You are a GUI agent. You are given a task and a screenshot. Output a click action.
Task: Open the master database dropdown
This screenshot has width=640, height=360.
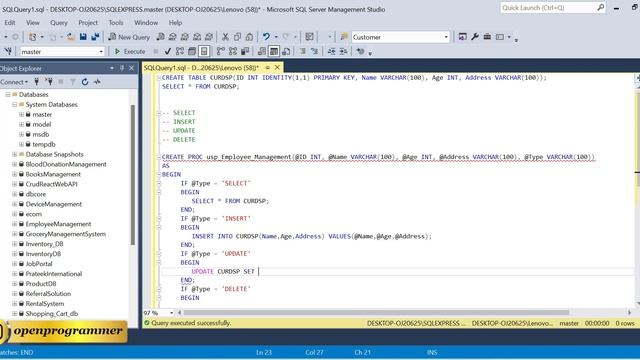(101, 52)
